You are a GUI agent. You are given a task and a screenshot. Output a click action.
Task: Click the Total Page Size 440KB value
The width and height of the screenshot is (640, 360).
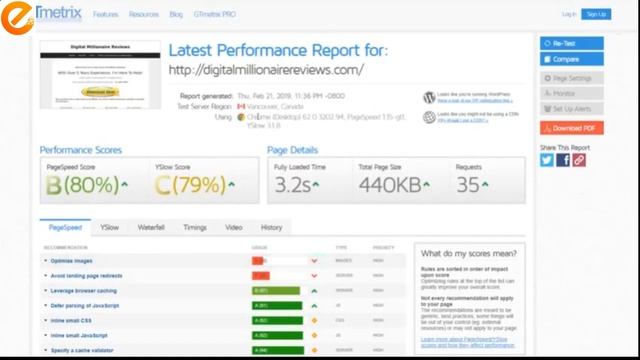point(390,185)
